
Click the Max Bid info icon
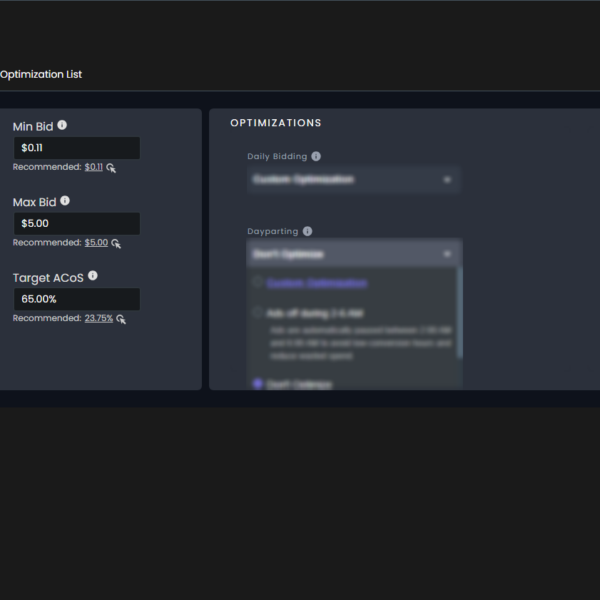tap(65, 201)
